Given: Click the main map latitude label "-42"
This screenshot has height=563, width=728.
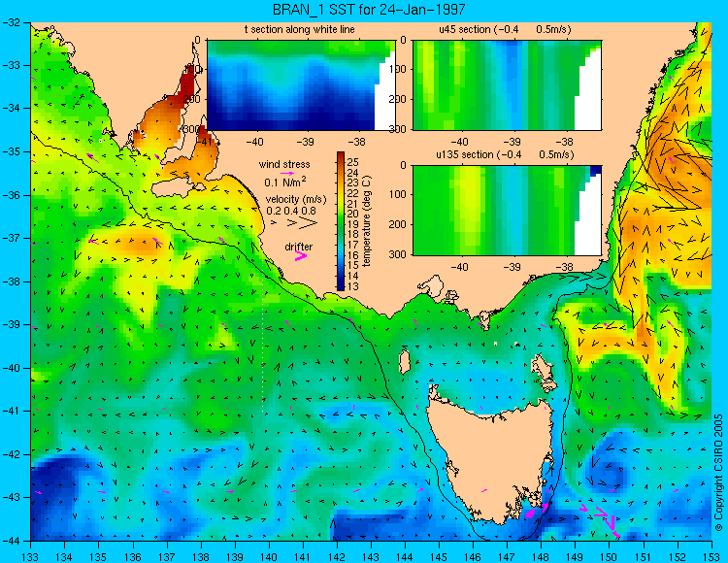Looking at the screenshot, I should coord(12,454).
